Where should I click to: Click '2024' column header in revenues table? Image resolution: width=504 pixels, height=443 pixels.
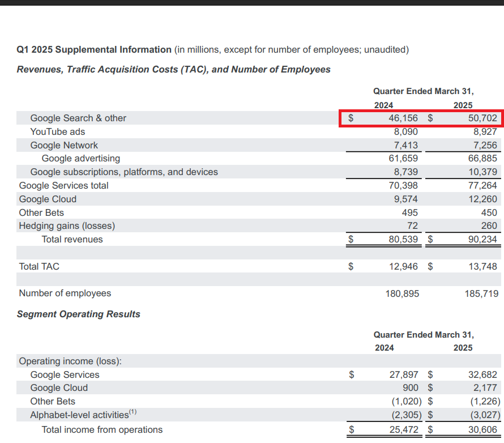[x=383, y=105]
